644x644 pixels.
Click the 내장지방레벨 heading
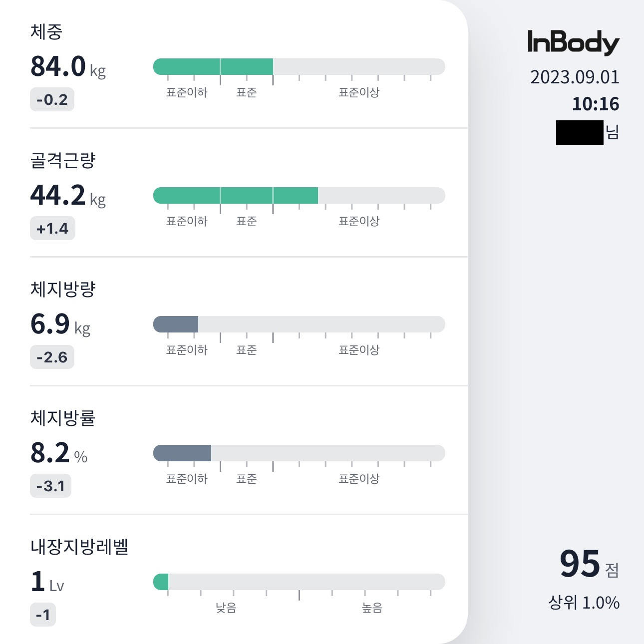tap(79, 547)
